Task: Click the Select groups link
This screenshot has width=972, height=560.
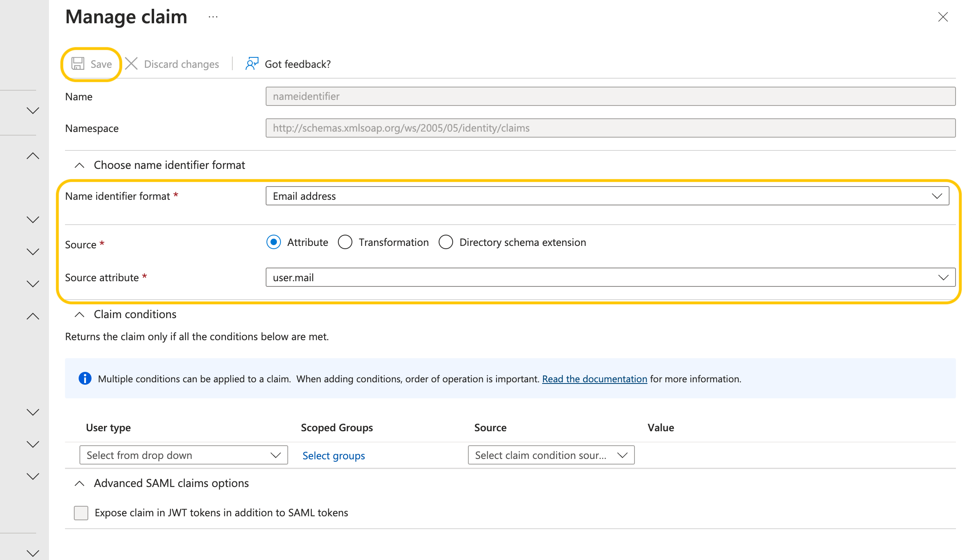Action: coord(333,456)
